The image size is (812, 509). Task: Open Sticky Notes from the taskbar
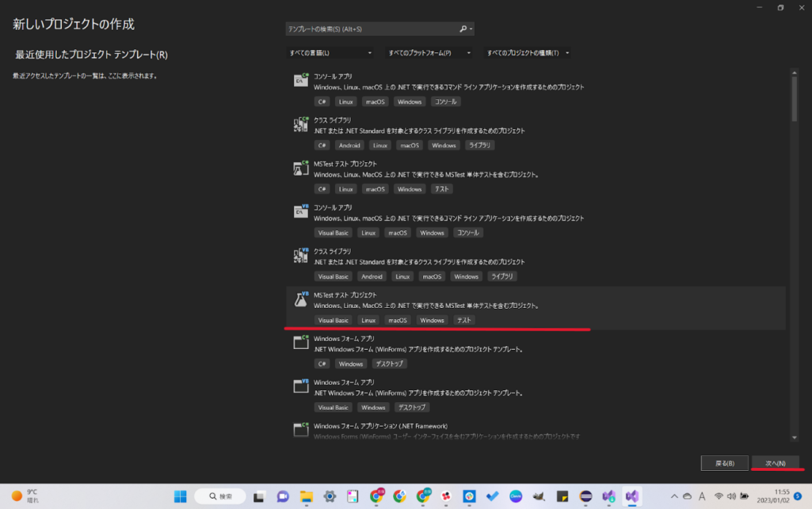click(562, 496)
